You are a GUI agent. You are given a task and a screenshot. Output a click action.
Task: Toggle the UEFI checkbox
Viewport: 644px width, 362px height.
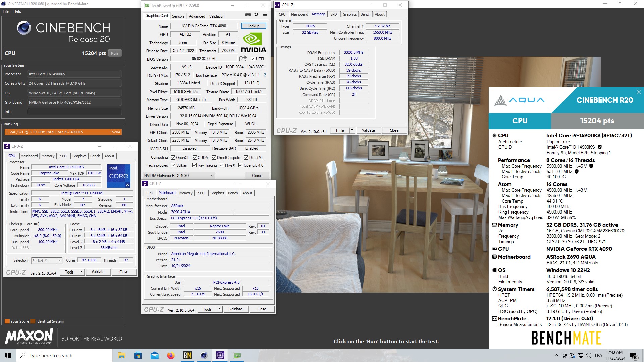(253, 59)
